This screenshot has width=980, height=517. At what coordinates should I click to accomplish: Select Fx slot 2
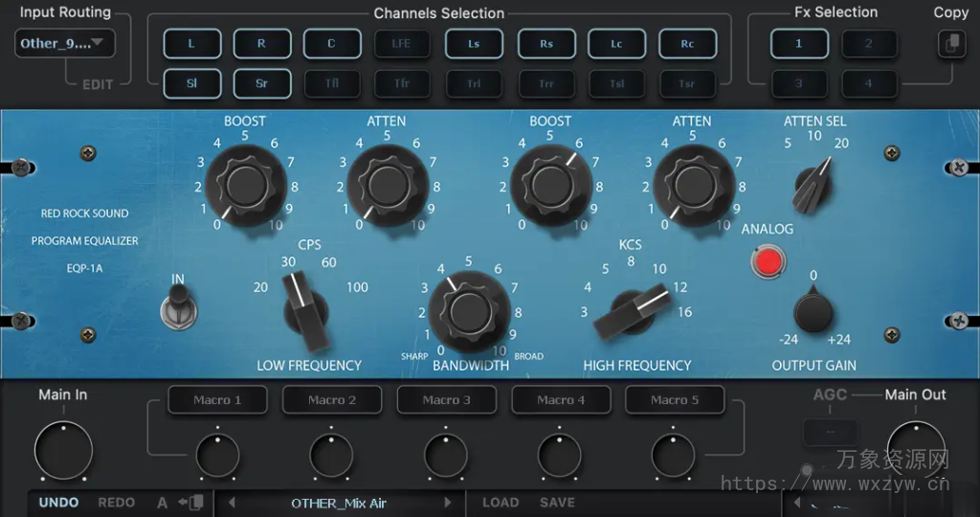(x=869, y=44)
